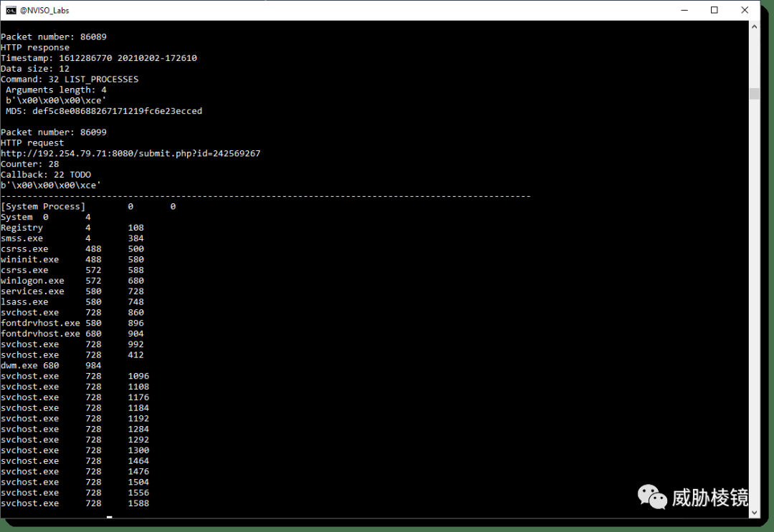Screen dimensions: 774x532
Task: Click the 'Data size: 12' line
Action: click(x=35, y=69)
